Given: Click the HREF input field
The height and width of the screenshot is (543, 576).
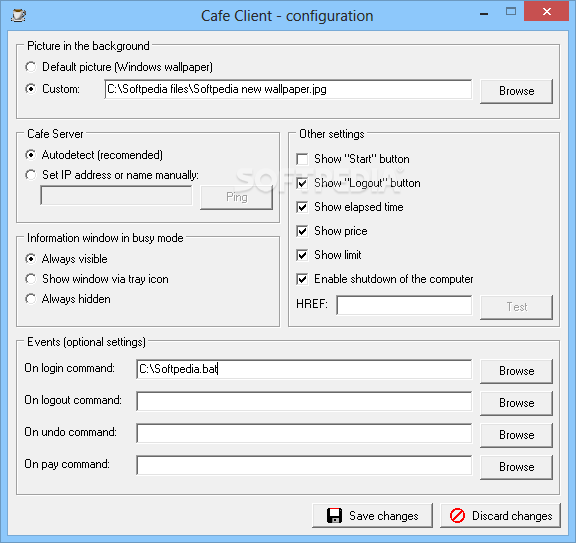Looking at the screenshot, I should coord(404,305).
